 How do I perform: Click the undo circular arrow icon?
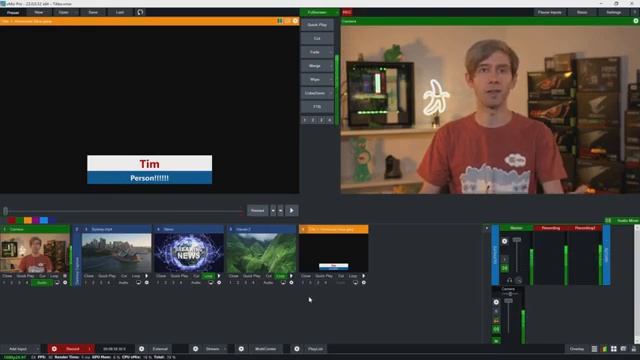(140, 12)
